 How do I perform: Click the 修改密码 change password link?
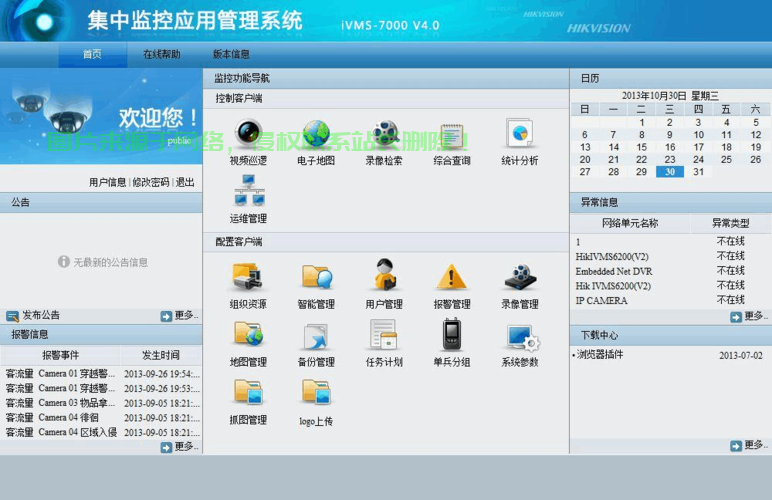click(151, 182)
